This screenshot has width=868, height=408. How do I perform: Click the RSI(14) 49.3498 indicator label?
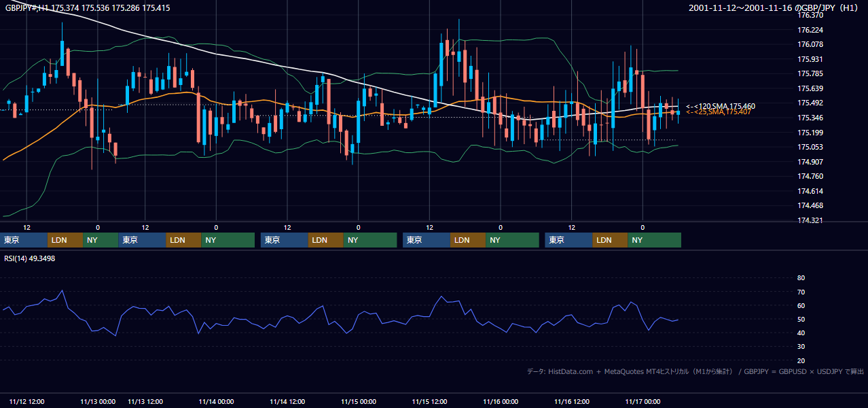(29, 258)
